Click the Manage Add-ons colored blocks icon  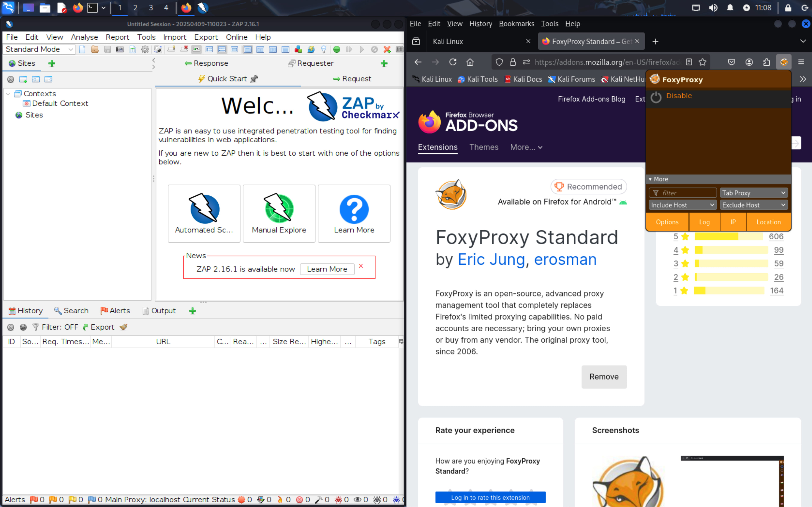coord(298,50)
